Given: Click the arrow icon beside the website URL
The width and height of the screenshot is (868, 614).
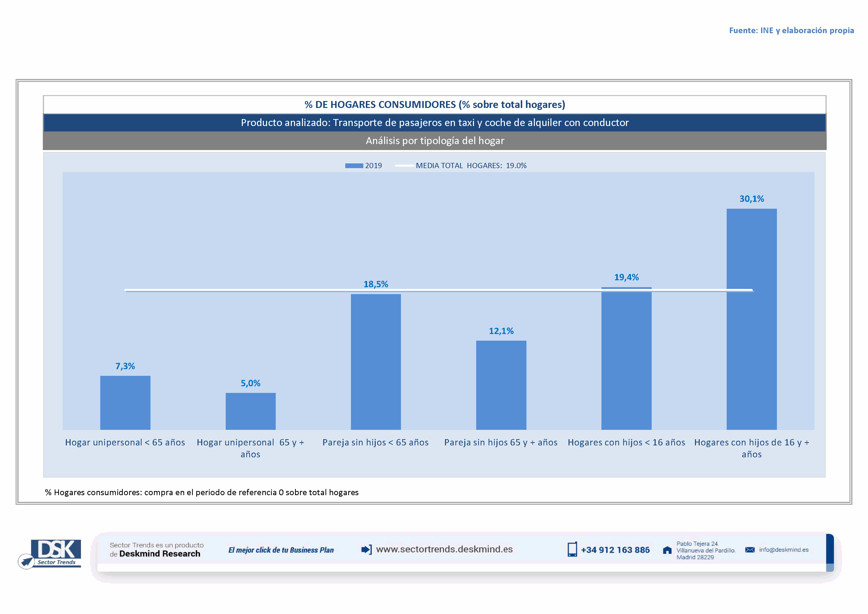Looking at the screenshot, I should [366, 549].
